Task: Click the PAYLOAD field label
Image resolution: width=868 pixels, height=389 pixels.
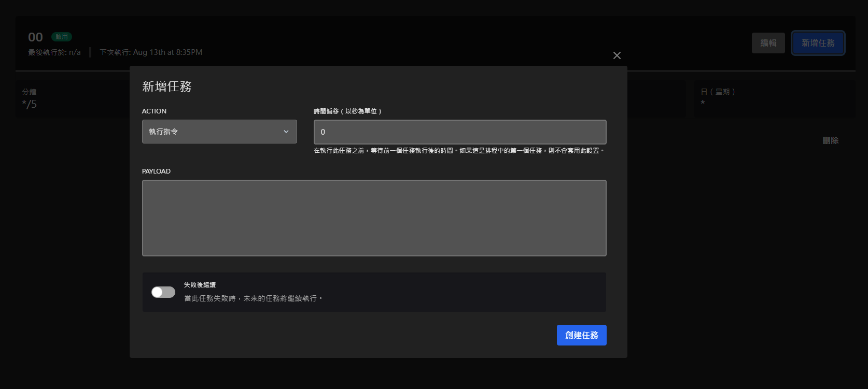Action: [x=156, y=171]
